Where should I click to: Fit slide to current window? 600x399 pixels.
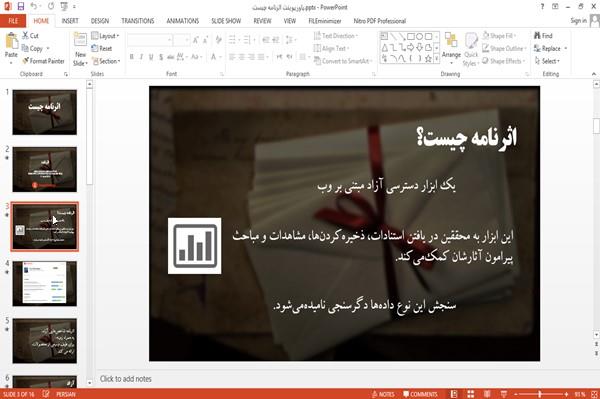click(595, 394)
